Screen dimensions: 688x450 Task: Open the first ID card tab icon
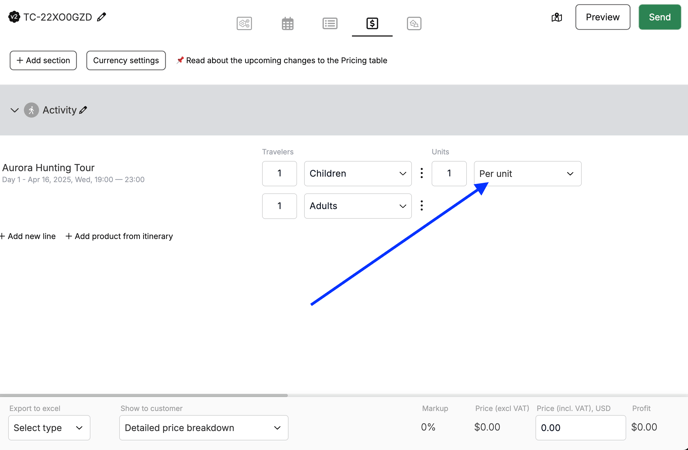(x=244, y=23)
